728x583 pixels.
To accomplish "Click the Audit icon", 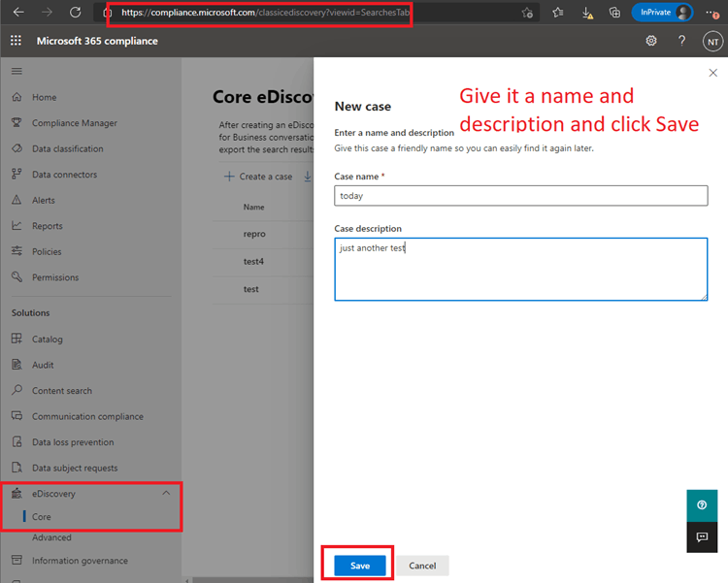I will (x=17, y=365).
